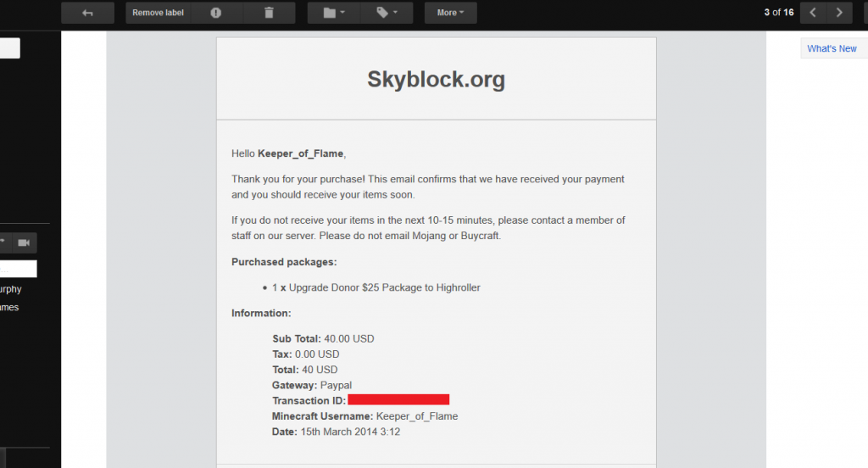Click the redacted red Transaction ID bar
The image size is (868, 468).
(x=398, y=400)
